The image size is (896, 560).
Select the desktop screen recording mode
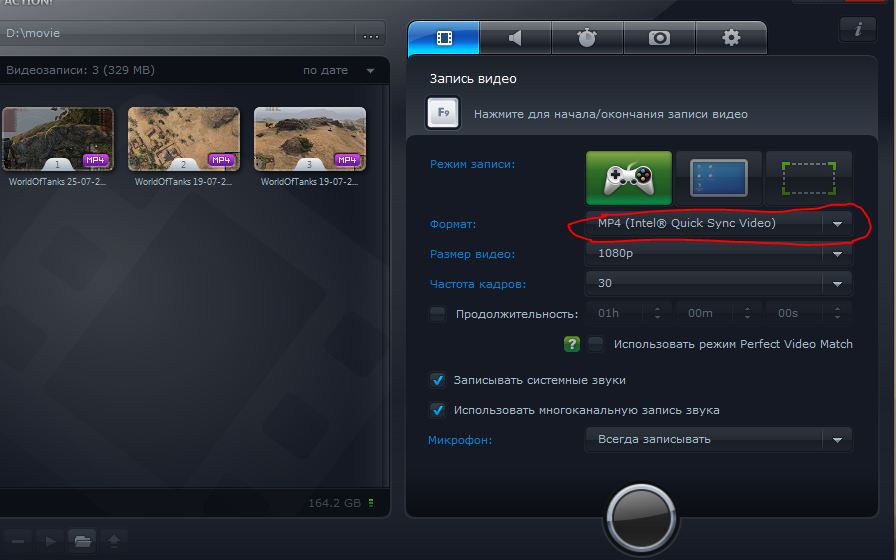718,178
